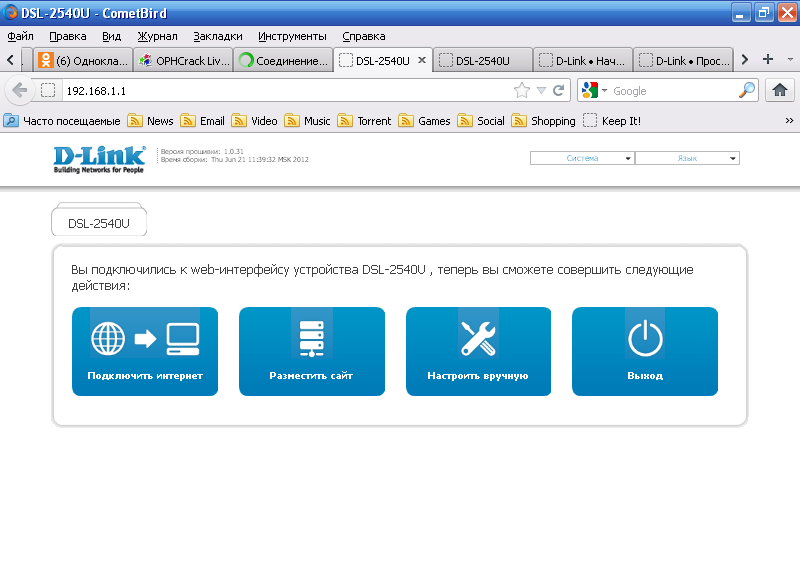Open the Язык language dropdown
This screenshot has width=800, height=570.
[687, 158]
